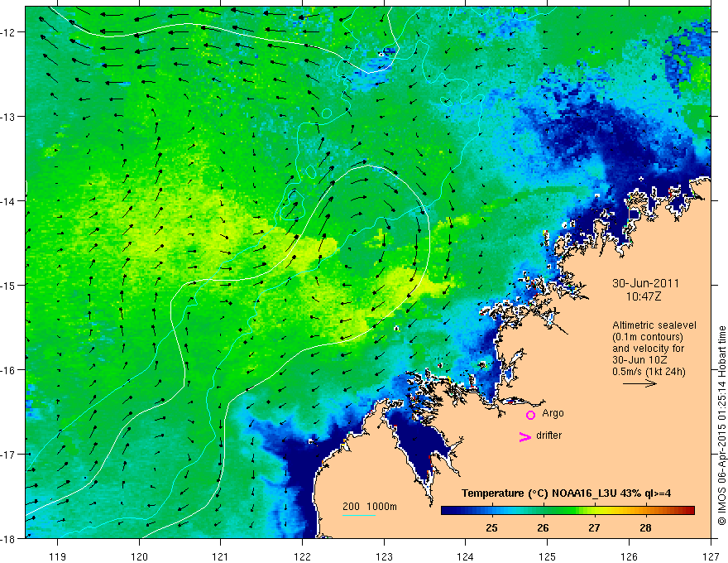
Task: Click the IMOS copyright timestamp text
Action: [x=721, y=426]
